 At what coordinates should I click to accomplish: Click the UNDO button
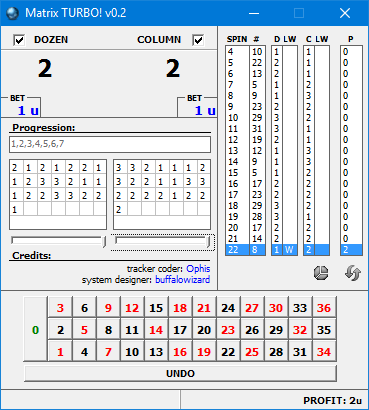coord(180,373)
